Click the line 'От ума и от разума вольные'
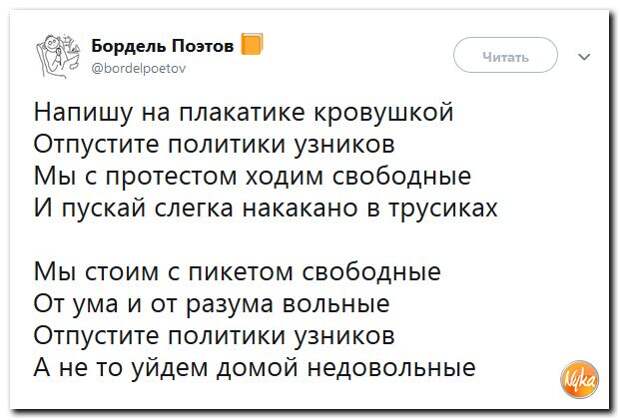This screenshot has height=420, width=620. (212, 304)
